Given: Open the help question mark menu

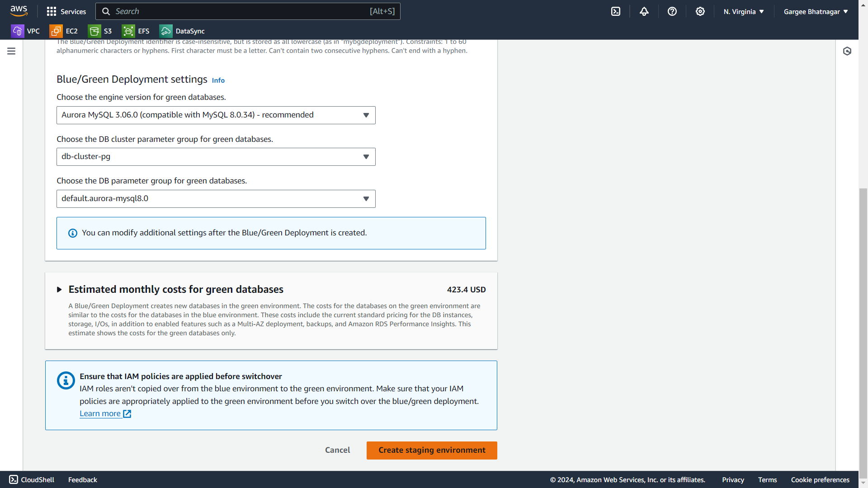Looking at the screenshot, I should [672, 11].
